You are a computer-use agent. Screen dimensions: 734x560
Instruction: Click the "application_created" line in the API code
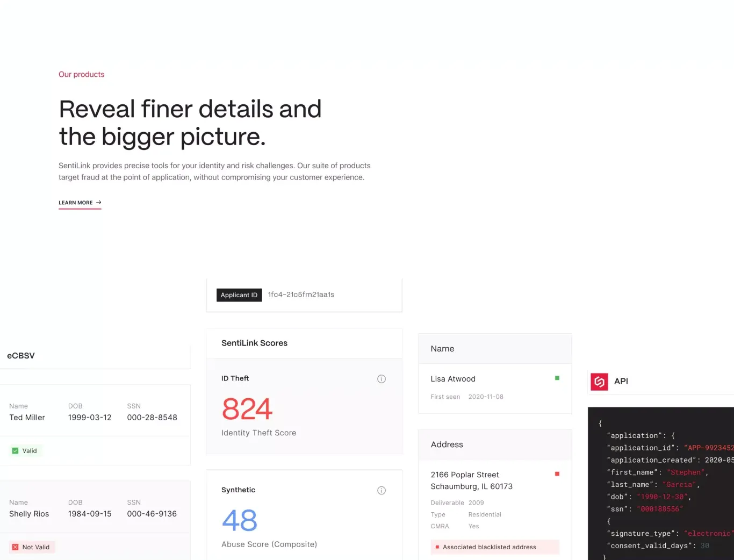(x=670, y=460)
